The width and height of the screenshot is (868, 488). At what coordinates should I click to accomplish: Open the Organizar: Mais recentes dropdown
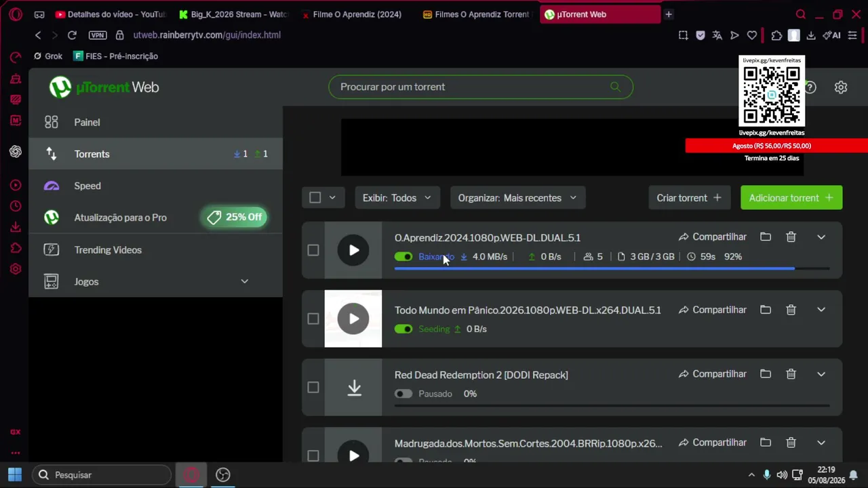518,198
